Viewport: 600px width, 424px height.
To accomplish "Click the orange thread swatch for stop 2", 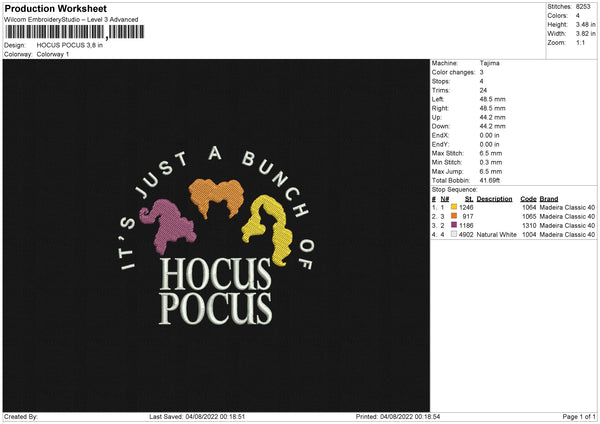I will (454, 216).
